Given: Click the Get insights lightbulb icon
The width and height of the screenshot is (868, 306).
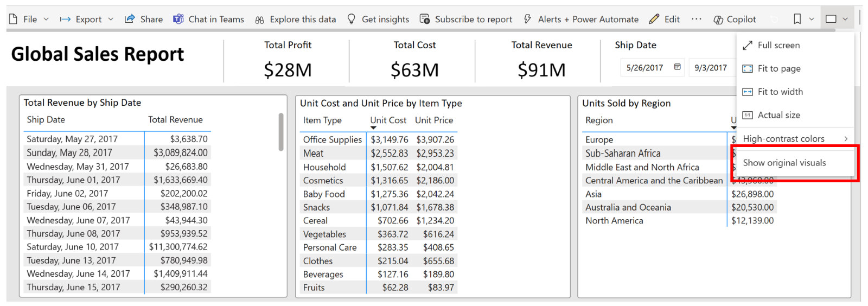Looking at the screenshot, I should coord(352,19).
